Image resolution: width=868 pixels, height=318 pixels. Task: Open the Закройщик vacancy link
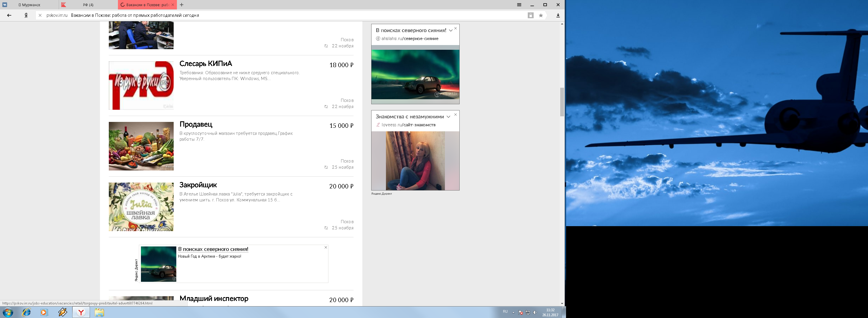point(198,185)
